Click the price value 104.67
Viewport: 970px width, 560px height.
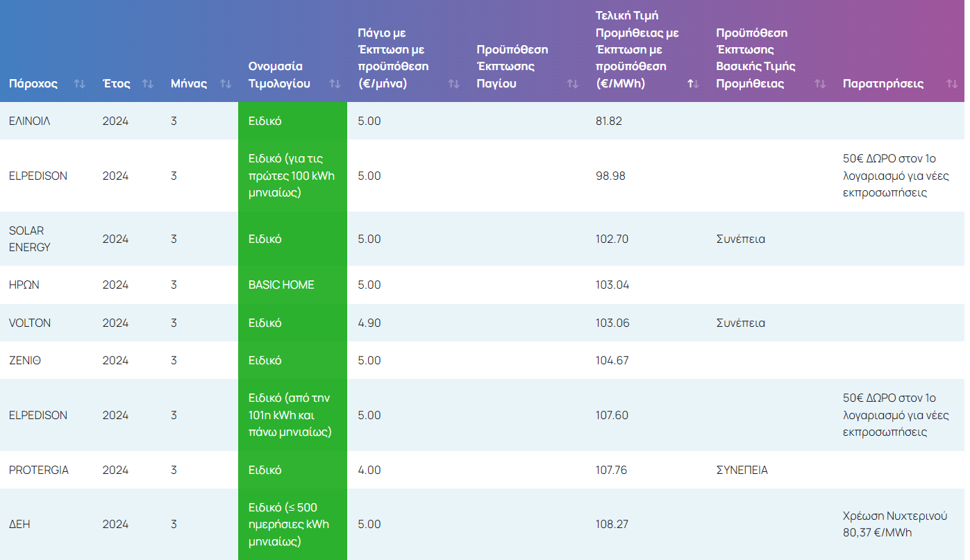612,360
